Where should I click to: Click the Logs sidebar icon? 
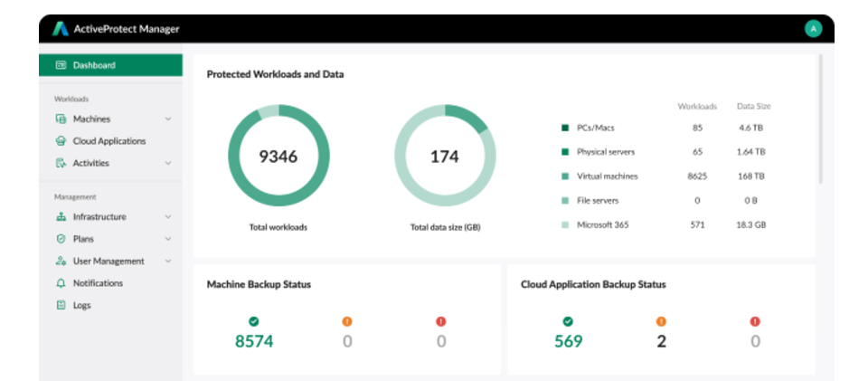coord(61,305)
